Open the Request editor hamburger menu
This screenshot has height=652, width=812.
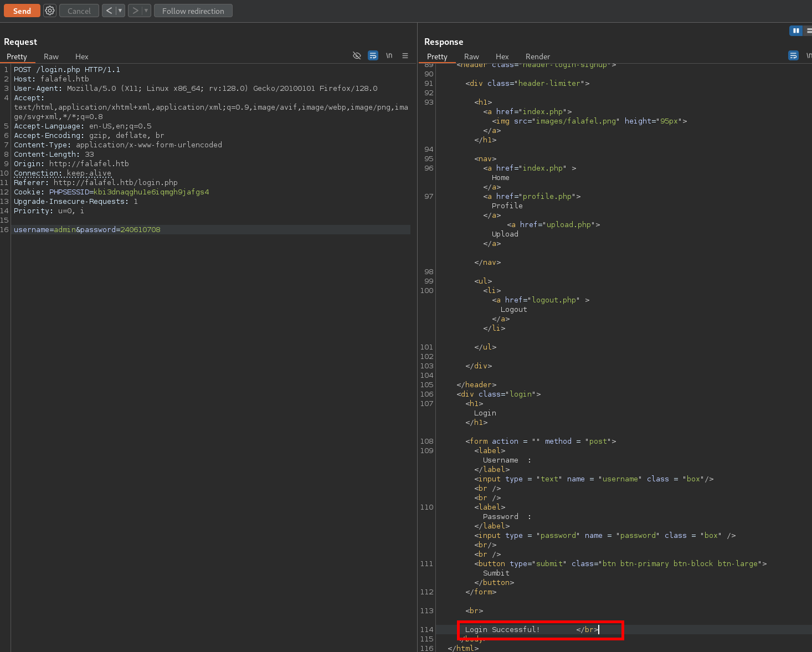pos(405,55)
